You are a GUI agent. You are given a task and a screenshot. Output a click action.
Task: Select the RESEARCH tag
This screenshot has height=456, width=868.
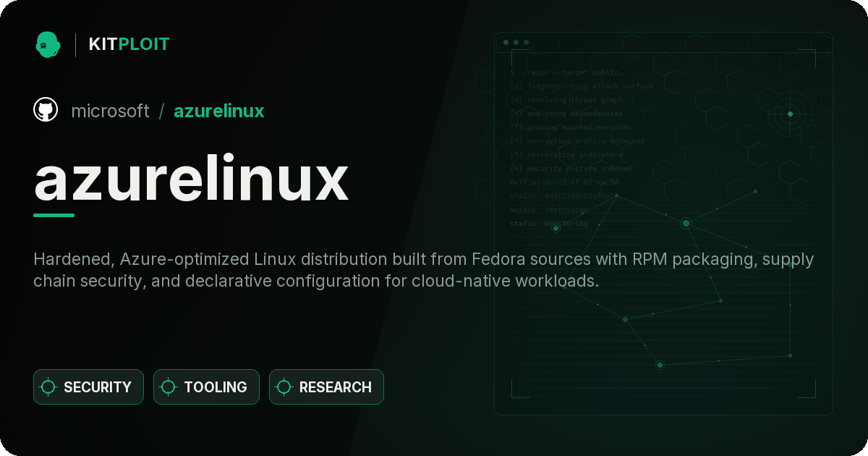click(x=326, y=387)
